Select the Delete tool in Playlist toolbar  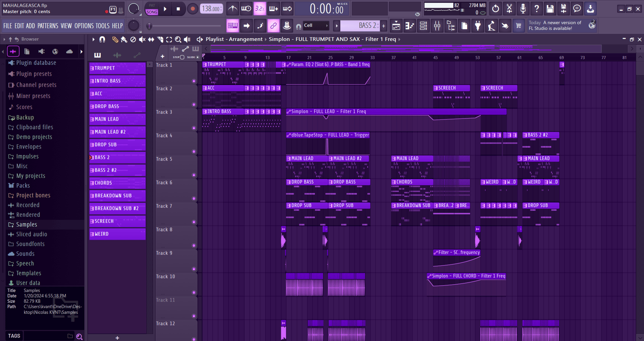coord(133,40)
